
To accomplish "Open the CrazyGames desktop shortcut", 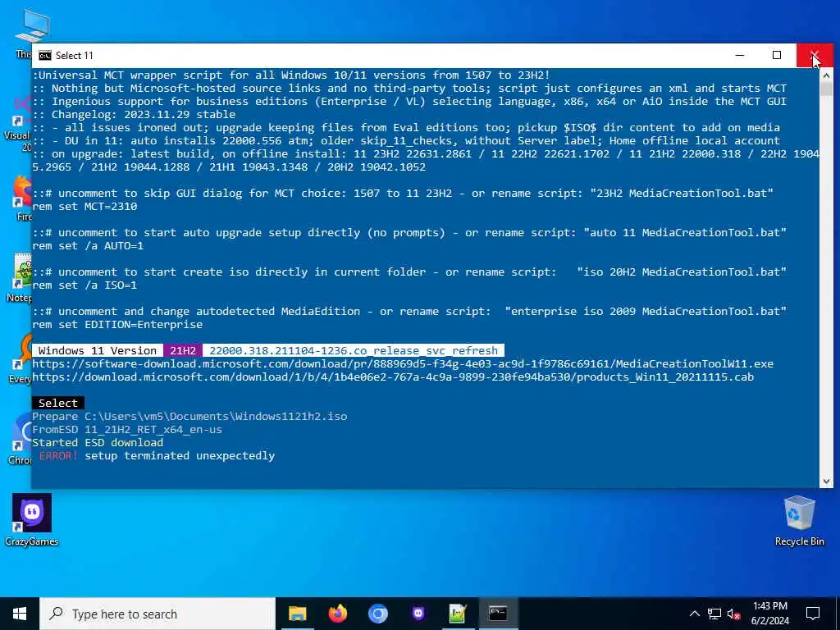I will 32,519.
